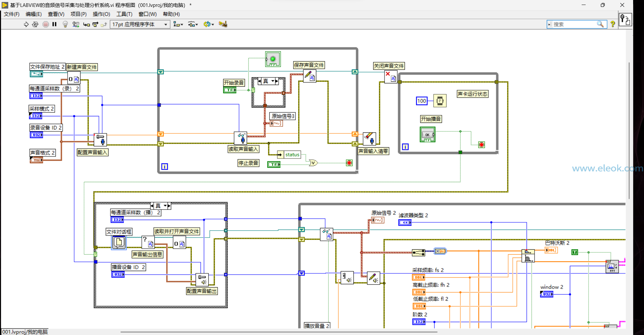The image size is (644, 335).
Task: Open the Align Objects dropdown
Action: click(x=178, y=24)
